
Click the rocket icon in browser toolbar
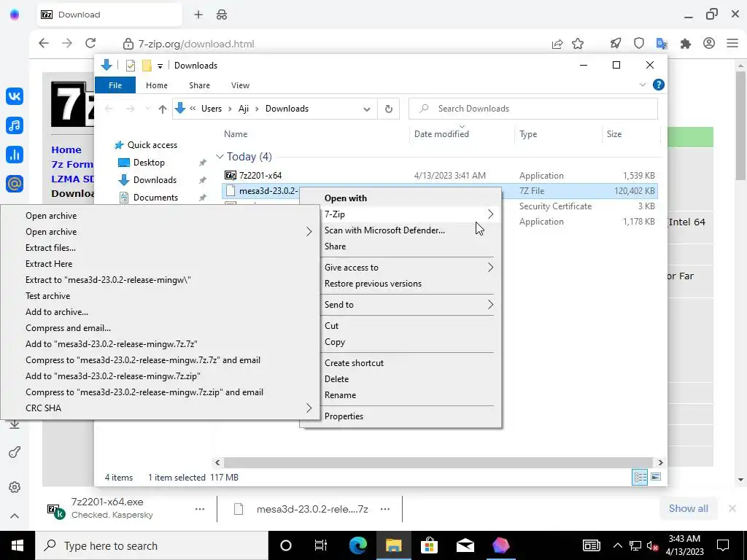616,43
